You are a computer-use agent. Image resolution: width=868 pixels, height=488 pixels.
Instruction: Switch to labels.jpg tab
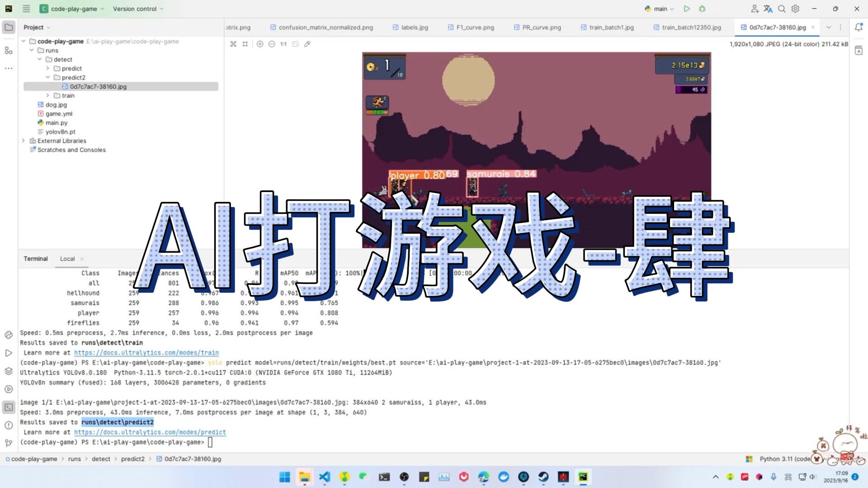pyautogui.click(x=410, y=27)
